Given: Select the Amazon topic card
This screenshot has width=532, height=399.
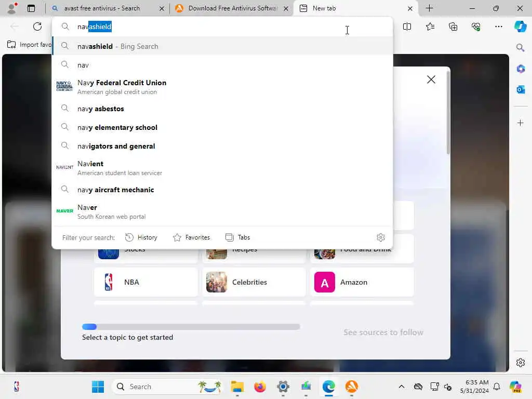Looking at the screenshot, I should [x=362, y=282].
